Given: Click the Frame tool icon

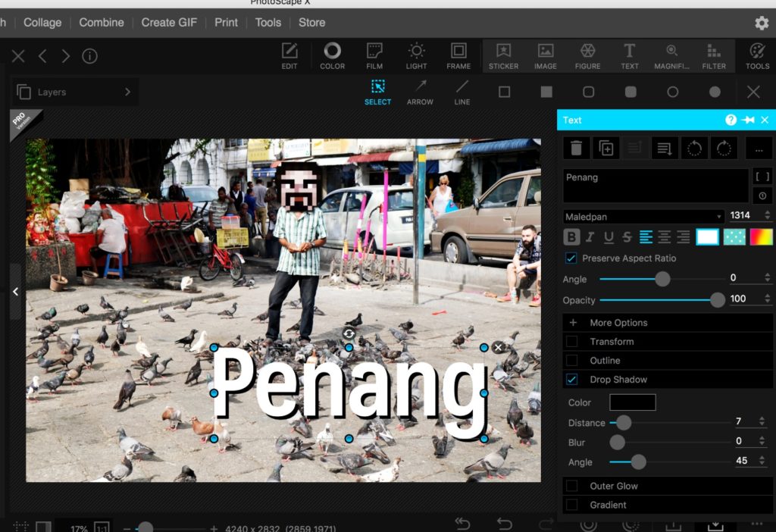Looking at the screenshot, I should pos(458,56).
